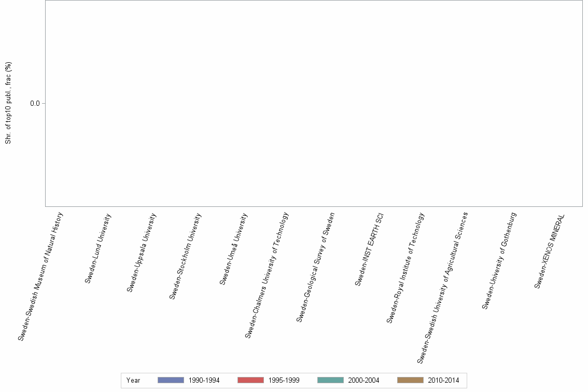Click the Year legend title
588x392 pixels.
(133, 380)
